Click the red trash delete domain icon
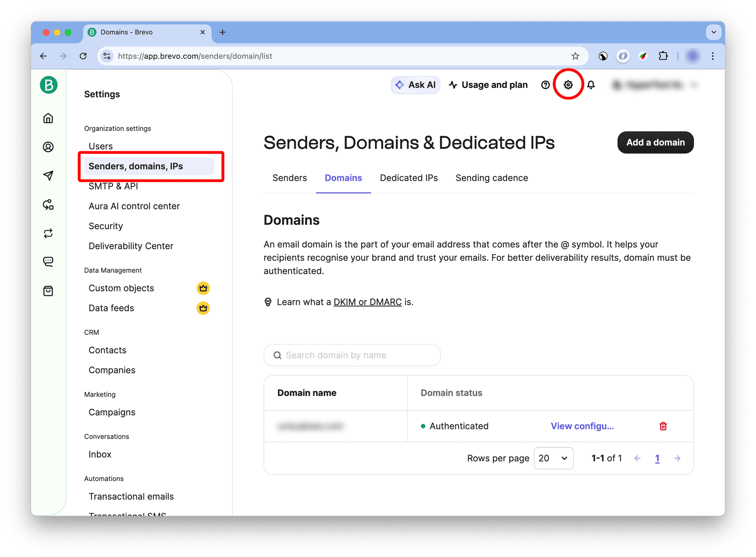 tap(663, 426)
